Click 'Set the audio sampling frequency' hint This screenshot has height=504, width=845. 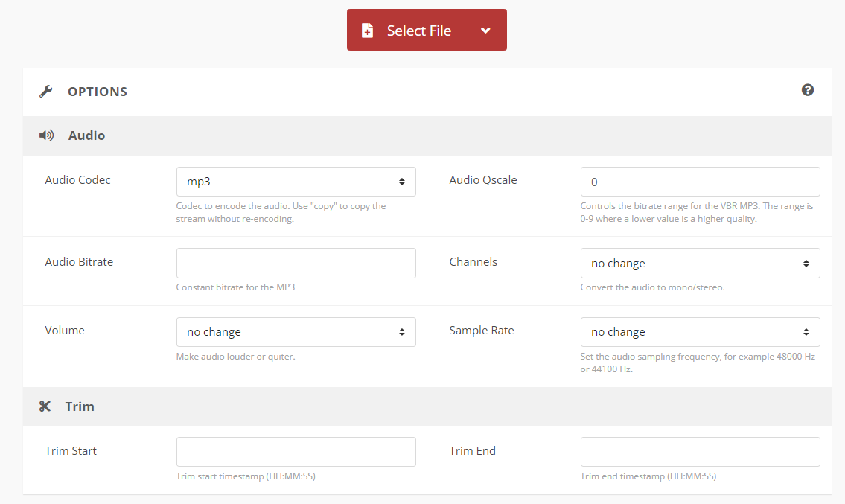coord(698,363)
